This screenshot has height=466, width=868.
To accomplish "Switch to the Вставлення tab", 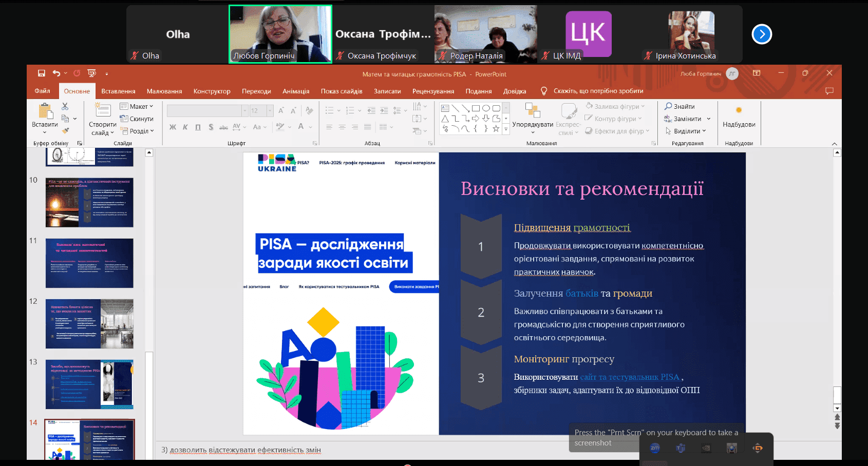I will 118,91.
